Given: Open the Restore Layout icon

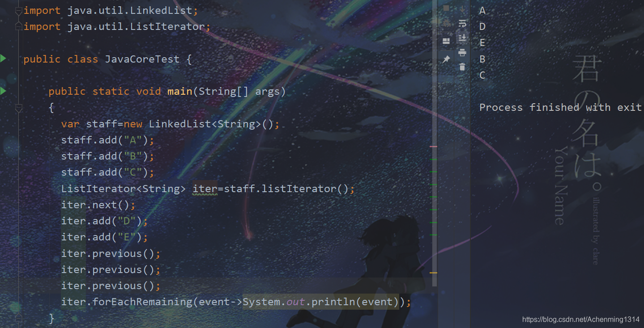Looking at the screenshot, I should pos(446,41).
